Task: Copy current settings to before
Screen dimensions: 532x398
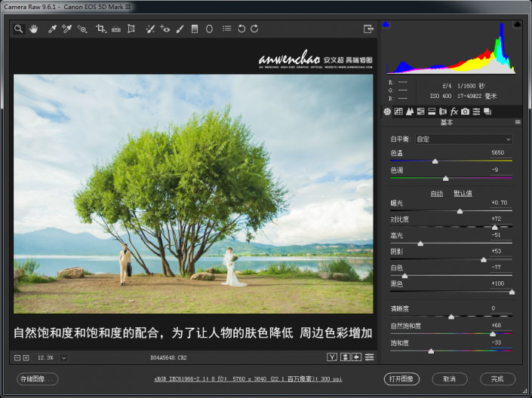Action: pos(357,357)
